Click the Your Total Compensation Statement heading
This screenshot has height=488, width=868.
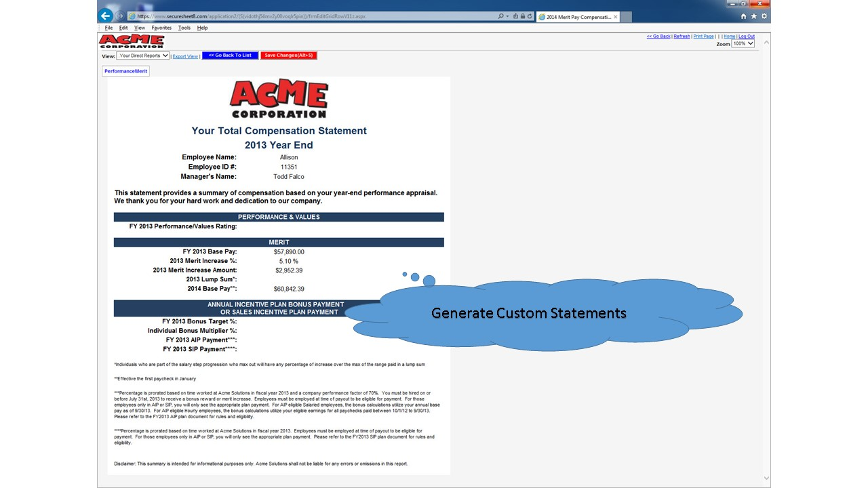click(x=279, y=131)
